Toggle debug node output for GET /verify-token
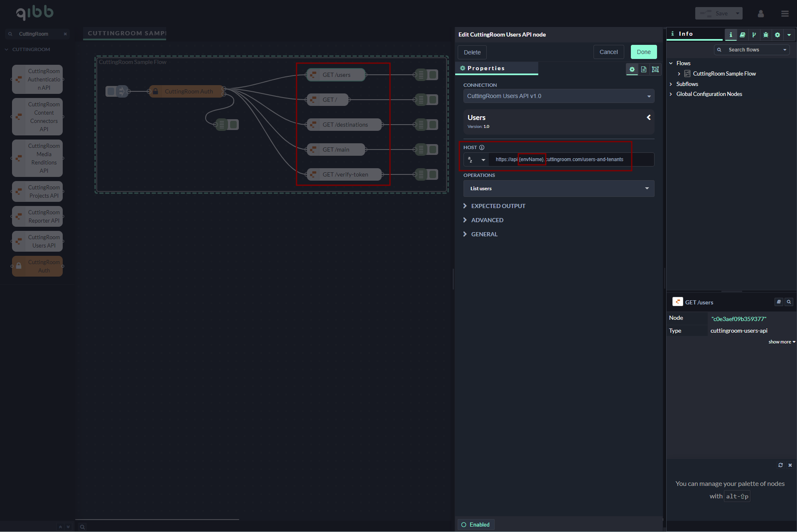 pos(433,174)
